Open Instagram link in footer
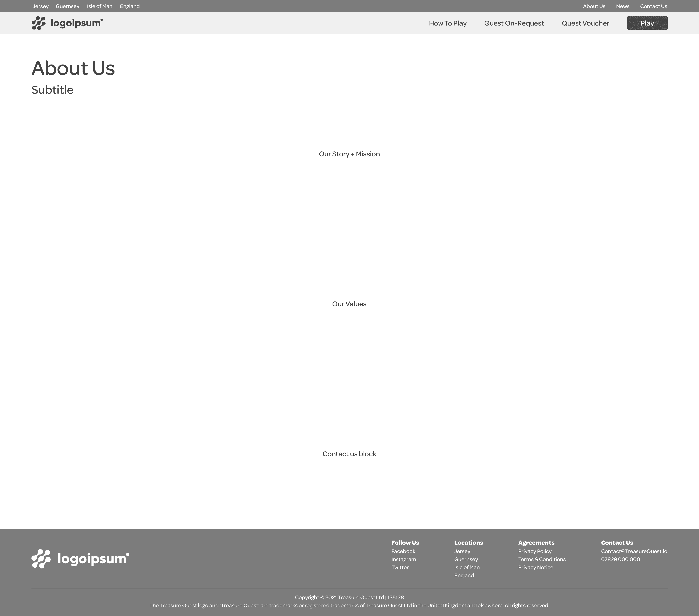 (x=403, y=559)
